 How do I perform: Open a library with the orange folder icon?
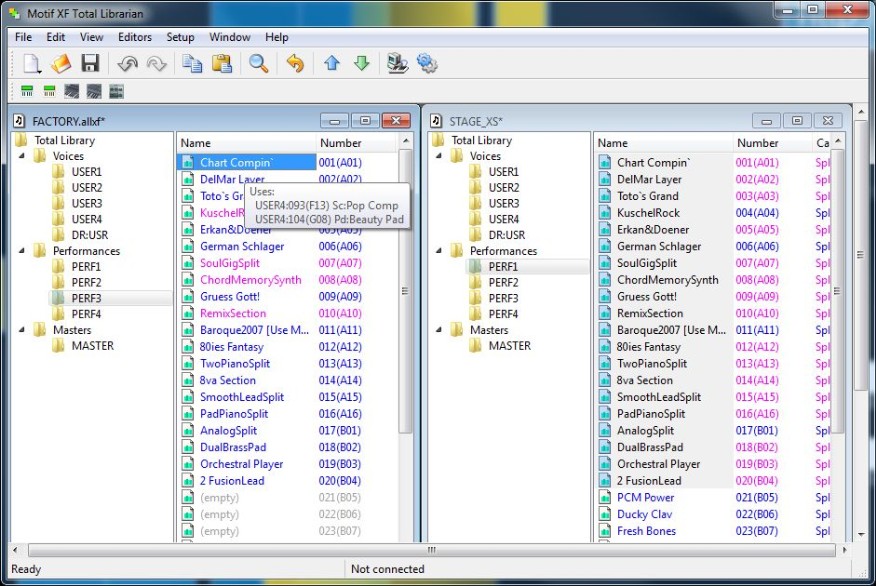click(61, 64)
